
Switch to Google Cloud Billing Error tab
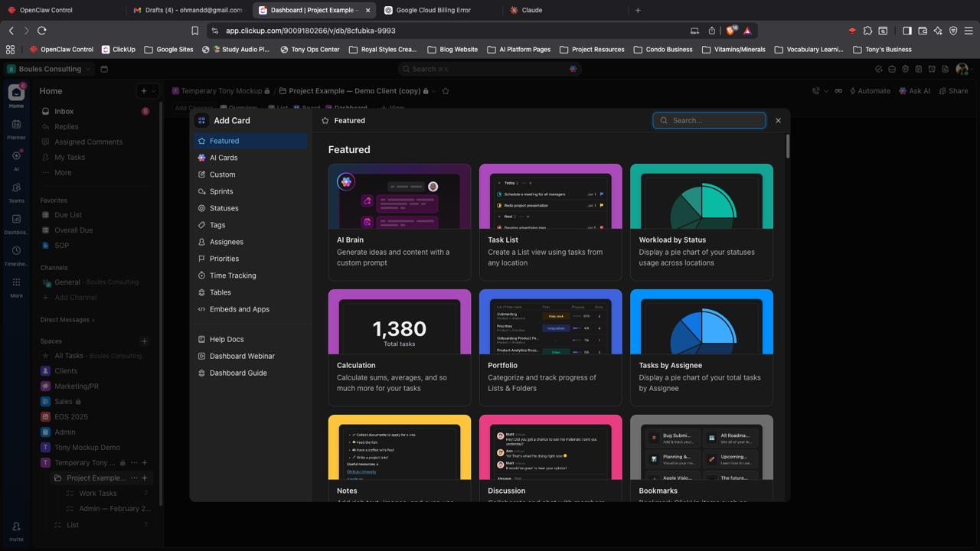[433, 10]
